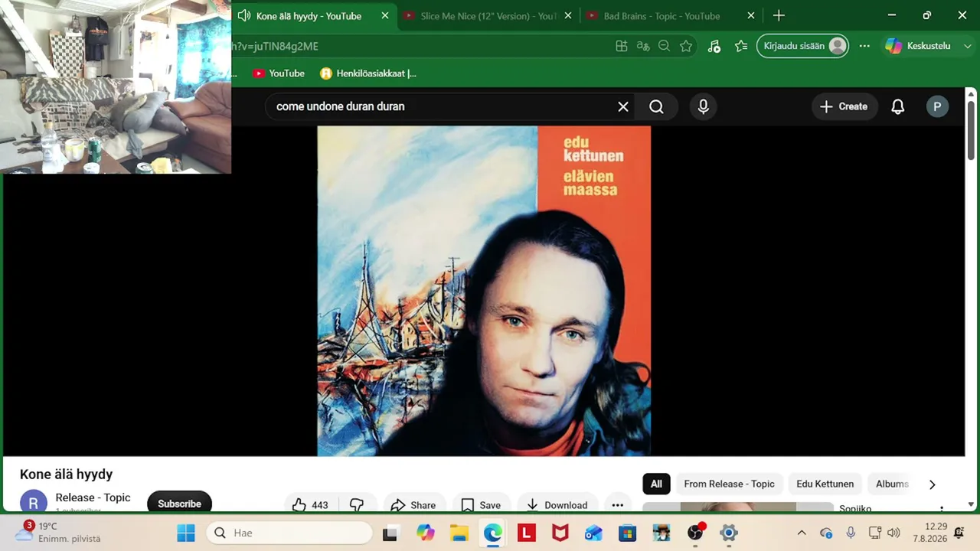Open the Windows Start menu
980x551 pixels.
186,533
